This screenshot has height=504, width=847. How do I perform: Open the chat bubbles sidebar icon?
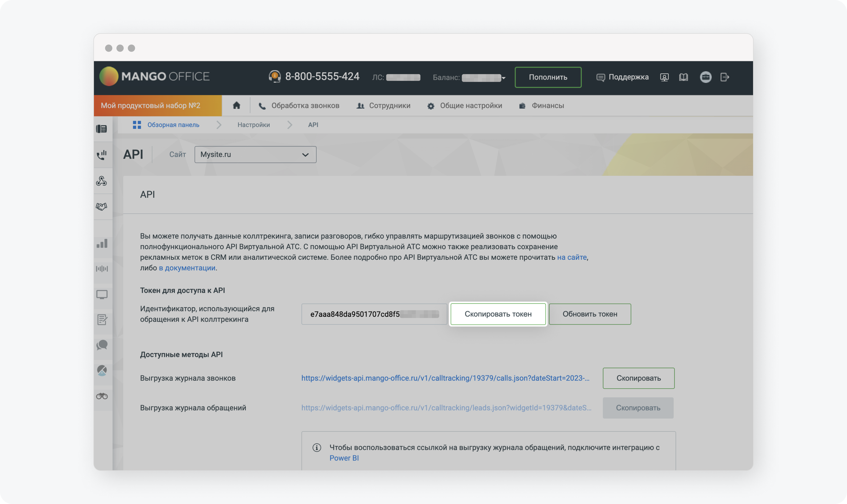click(x=102, y=345)
